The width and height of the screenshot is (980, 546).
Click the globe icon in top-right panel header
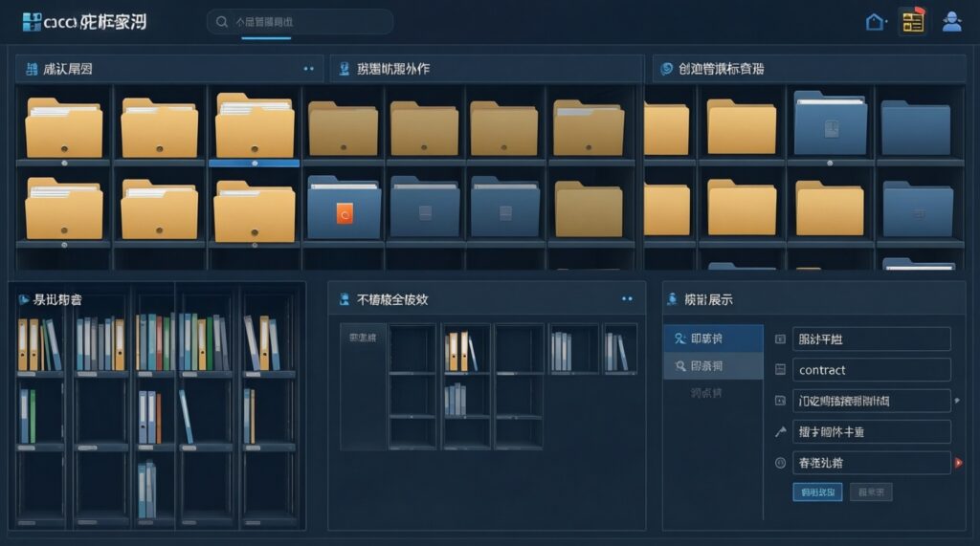coord(666,69)
